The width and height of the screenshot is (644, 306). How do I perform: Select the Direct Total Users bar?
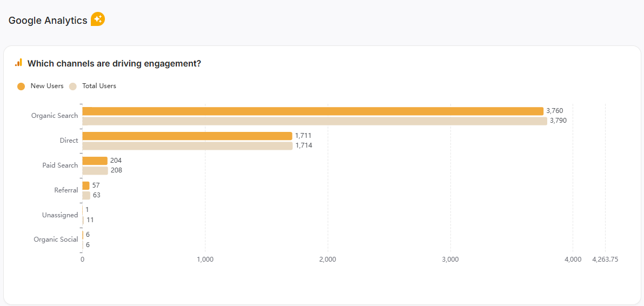[187, 146]
